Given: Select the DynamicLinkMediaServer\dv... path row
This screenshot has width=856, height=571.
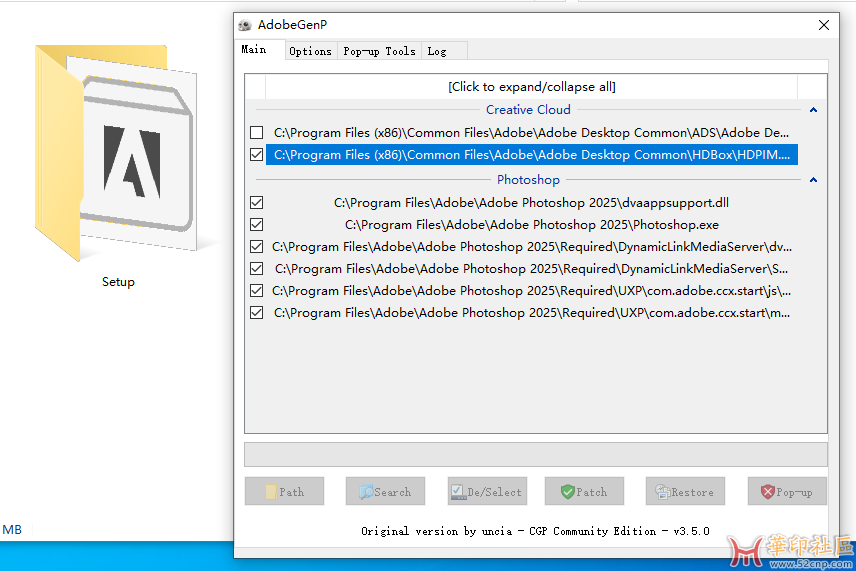Looking at the screenshot, I should 532,247.
